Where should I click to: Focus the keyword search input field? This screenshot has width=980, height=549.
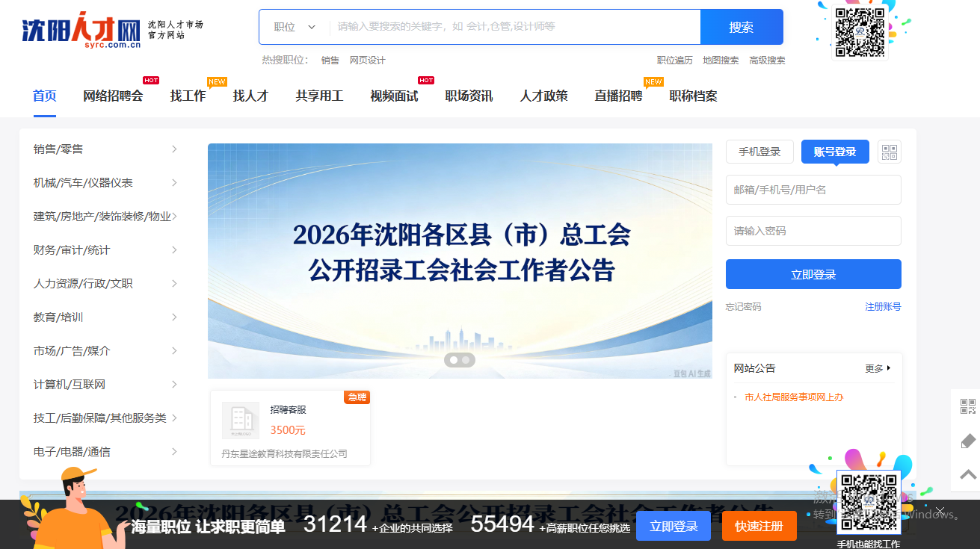pyautogui.click(x=514, y=27)
